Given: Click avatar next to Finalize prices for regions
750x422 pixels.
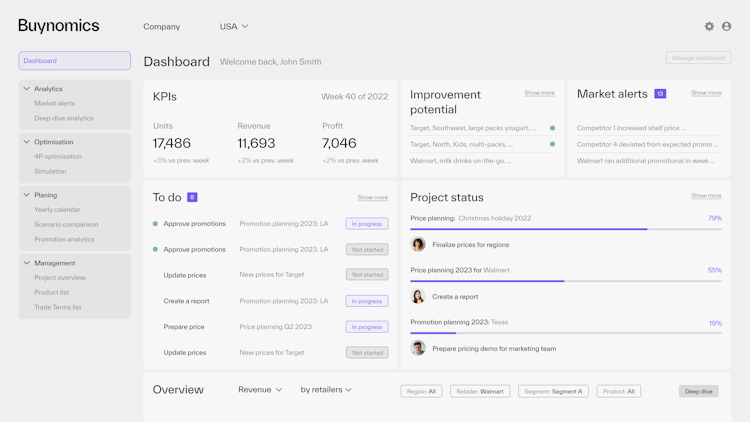Looking at the screenshot, I should (x=418, y=245).
